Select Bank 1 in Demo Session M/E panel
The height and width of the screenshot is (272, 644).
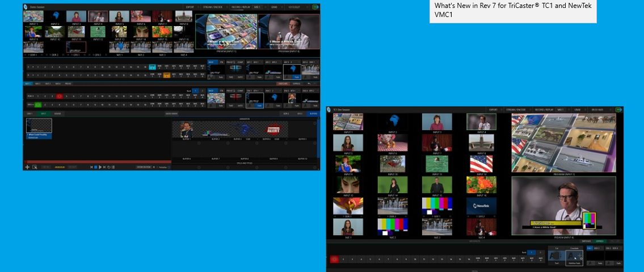(195, 91)
